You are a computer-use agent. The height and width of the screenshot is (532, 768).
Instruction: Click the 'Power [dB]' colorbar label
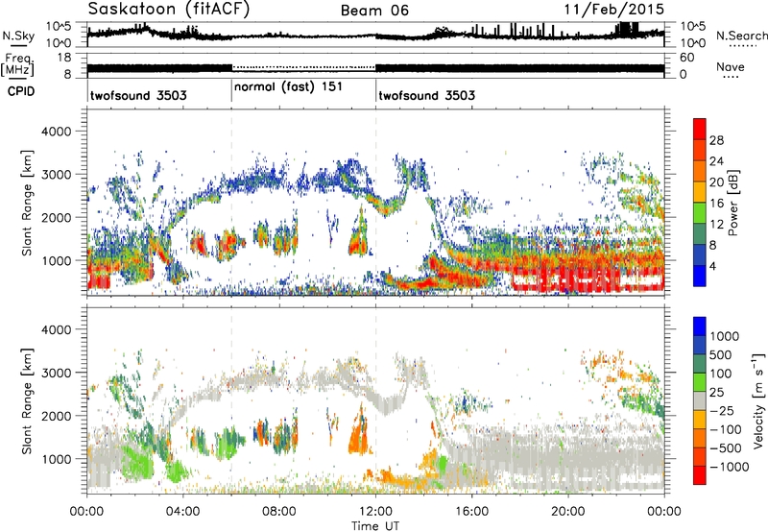[732, 203]
